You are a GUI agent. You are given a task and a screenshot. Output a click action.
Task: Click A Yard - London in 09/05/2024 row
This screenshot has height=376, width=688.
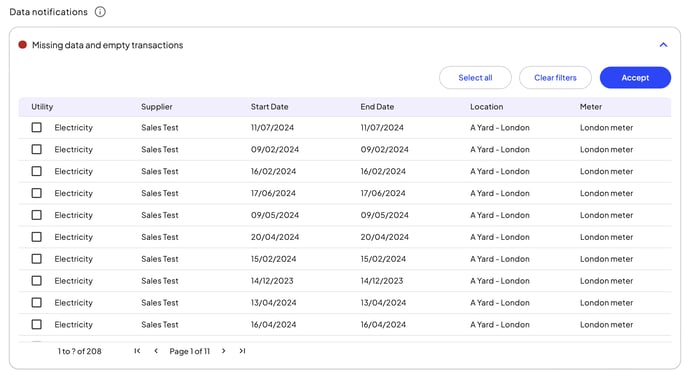(x=500, y=215)
